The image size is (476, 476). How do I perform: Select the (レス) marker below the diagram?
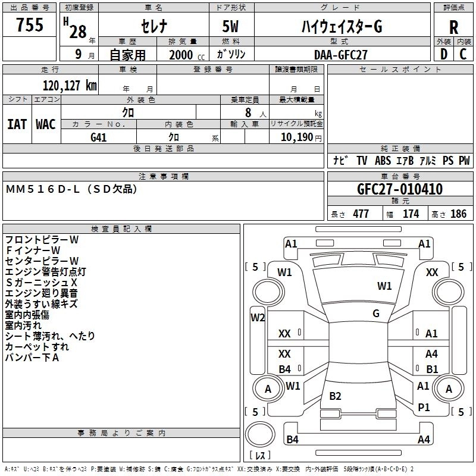259,456
